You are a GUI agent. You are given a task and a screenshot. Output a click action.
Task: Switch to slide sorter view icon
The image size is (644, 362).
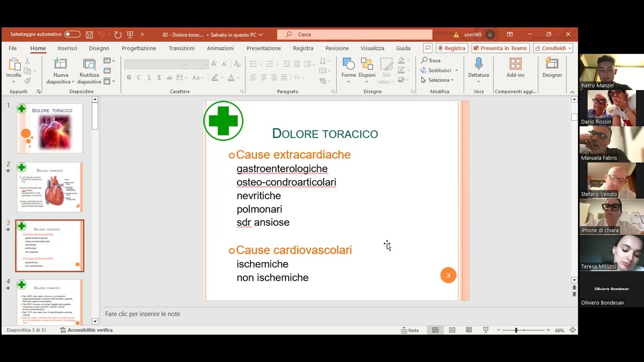452,330
